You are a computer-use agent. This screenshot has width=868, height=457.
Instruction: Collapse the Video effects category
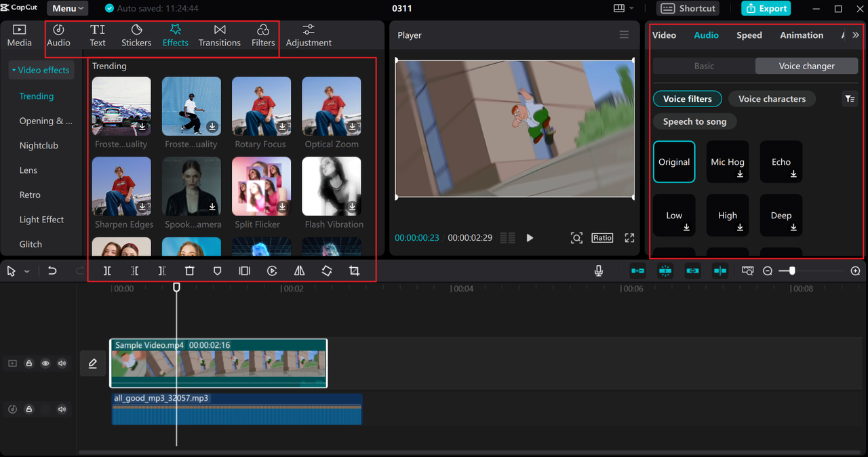click(41, 70)
